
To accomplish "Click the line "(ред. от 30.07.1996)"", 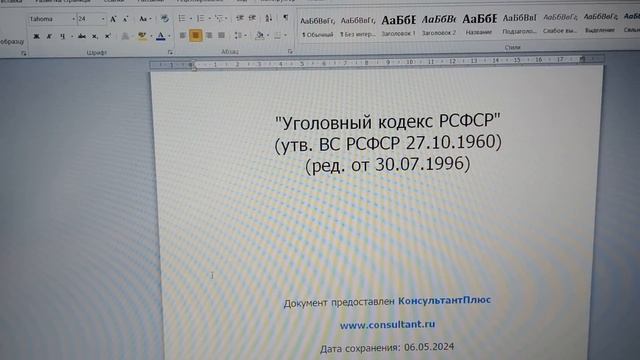I will point(388,165).
